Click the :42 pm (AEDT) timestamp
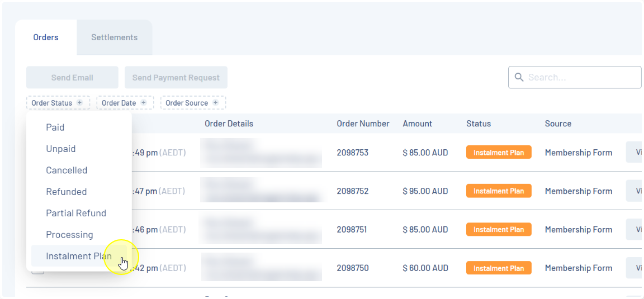This screenshot has height=299, width=644. (x=159, y=268)
